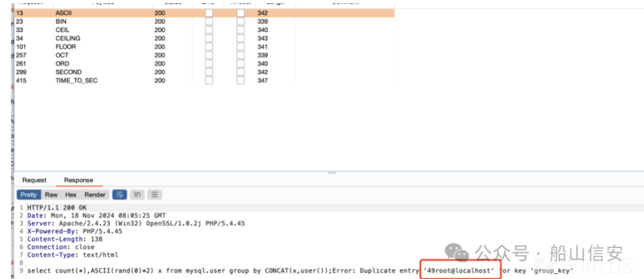Click request number 415
This screenshot has height=279, width=644.
click(x=21, y=80)
